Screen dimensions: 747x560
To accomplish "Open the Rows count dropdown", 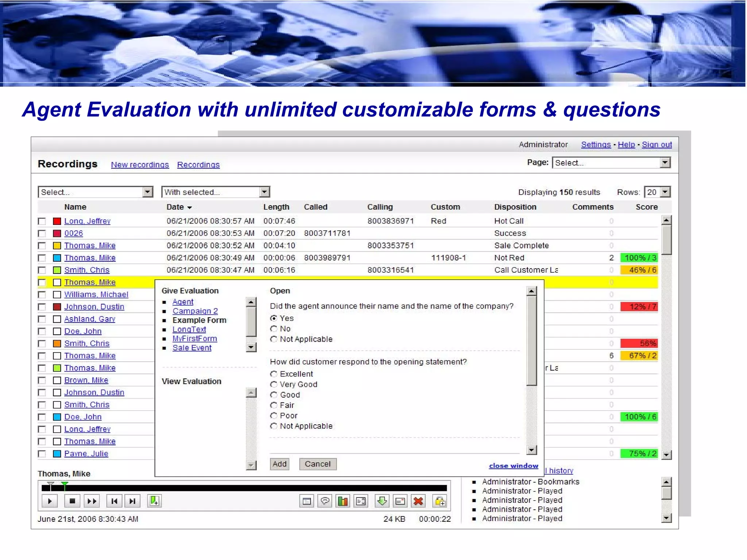I will pyautogui.click(x=658, y=192).
